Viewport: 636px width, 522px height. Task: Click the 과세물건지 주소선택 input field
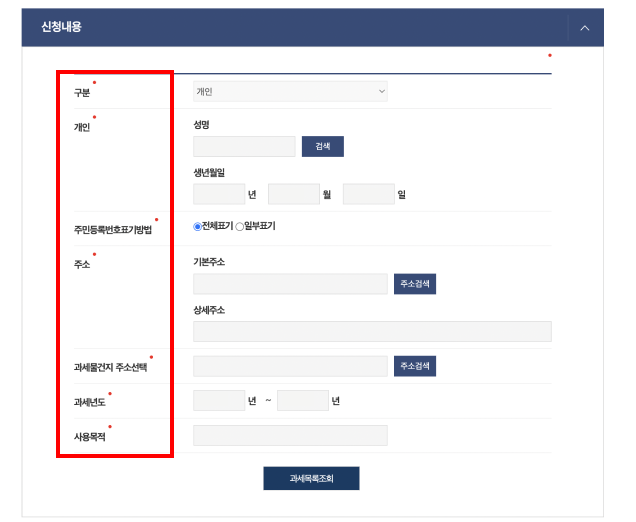[290, 366]
